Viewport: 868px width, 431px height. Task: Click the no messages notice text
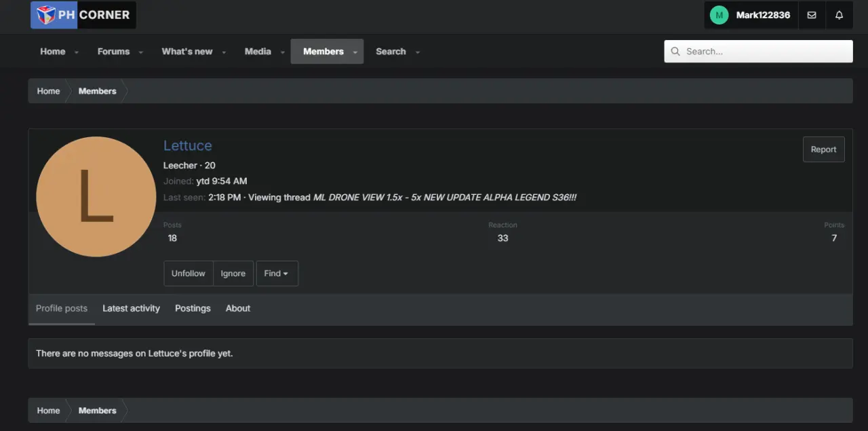(134, 354)
